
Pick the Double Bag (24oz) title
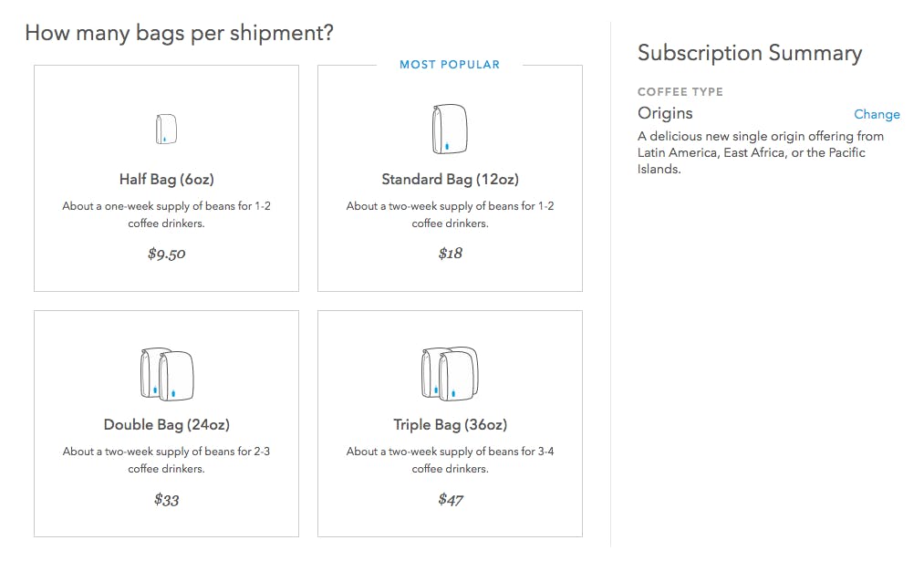point(166,425)
